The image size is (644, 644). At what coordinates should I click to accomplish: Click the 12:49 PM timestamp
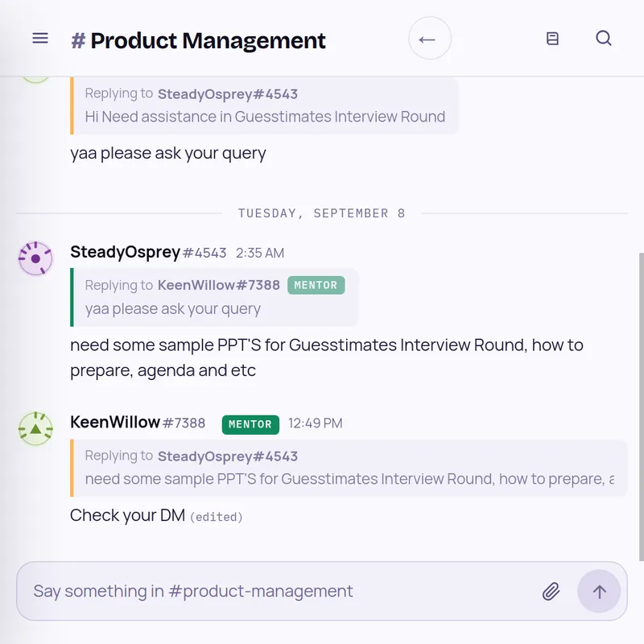(x=315, y=423)
